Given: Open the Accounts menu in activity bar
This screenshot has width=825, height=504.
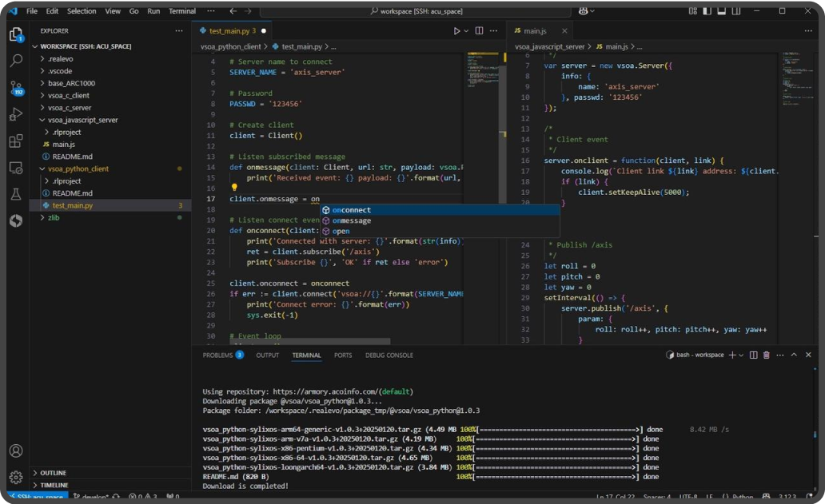Looking at the screenshot, I should coord(16,450).
